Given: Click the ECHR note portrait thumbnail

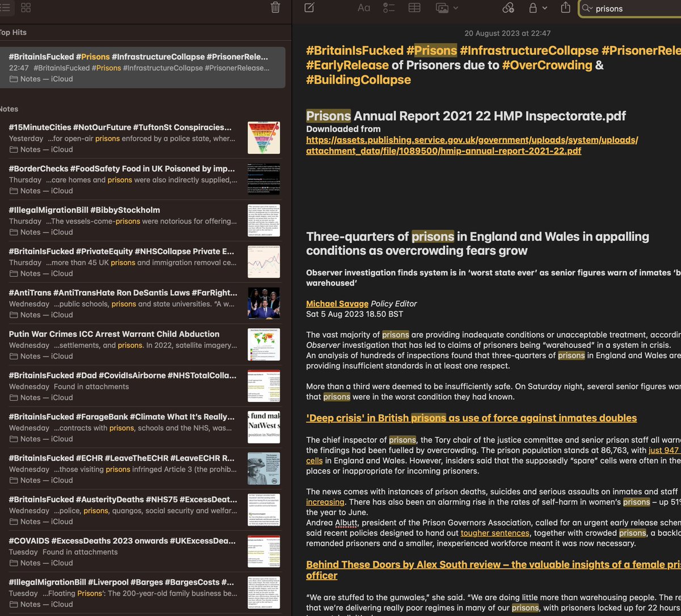Looking at the screenshot, I should [x=264, y=470].
